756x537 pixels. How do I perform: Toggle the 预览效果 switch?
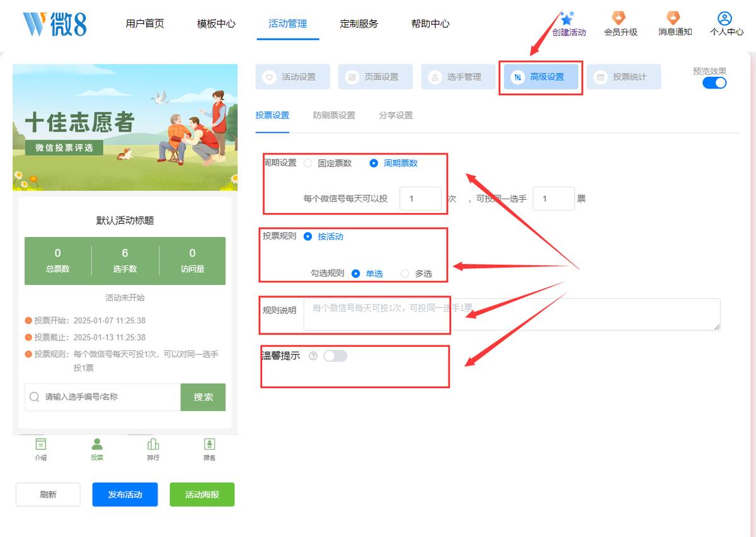coord(714,83)
